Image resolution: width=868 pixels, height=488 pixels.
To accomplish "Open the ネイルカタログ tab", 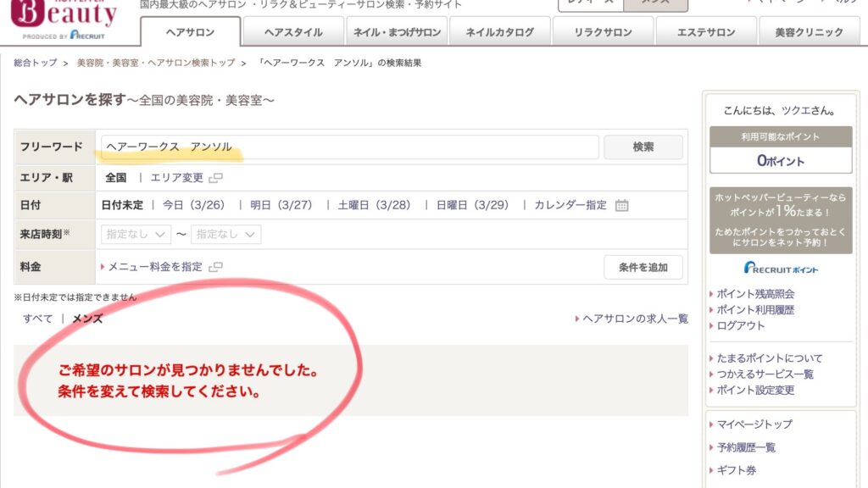I will 500,32.
